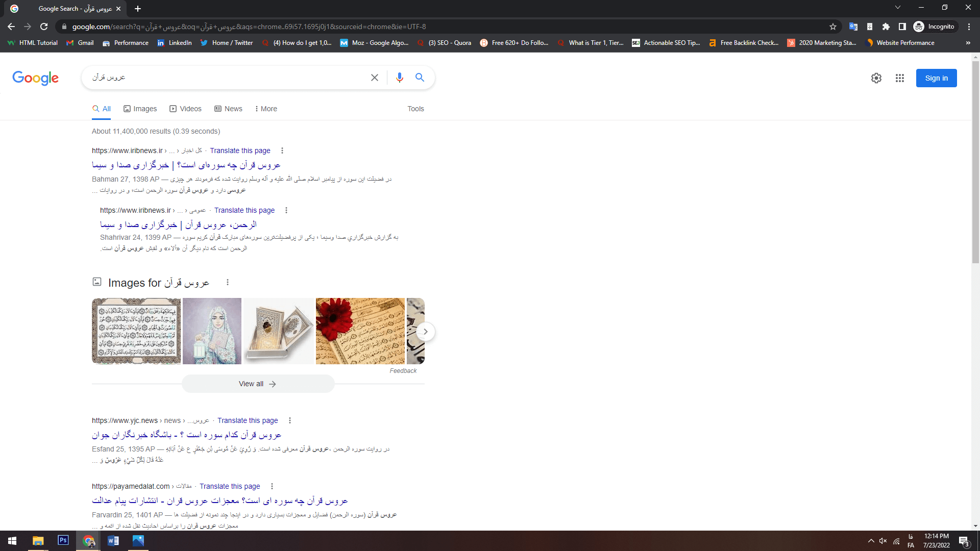The width and height of the screenshot is (980, 551).
Task: Open the Moz - Google Algo bookmark
Action: click(375, 43)
